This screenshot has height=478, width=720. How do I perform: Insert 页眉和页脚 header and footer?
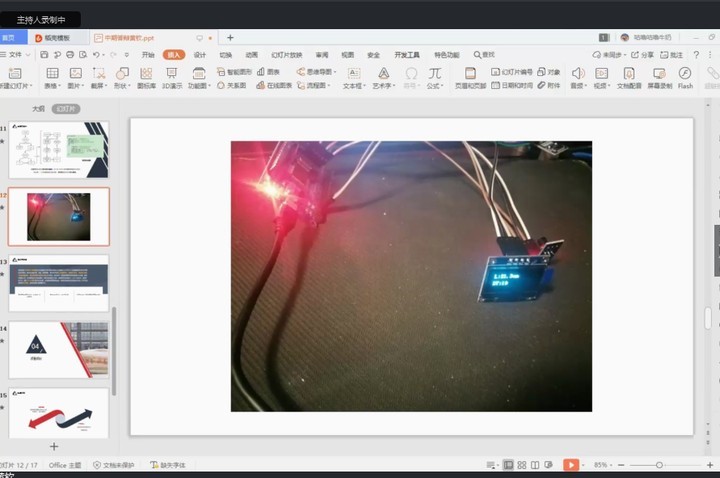point(470,79)
